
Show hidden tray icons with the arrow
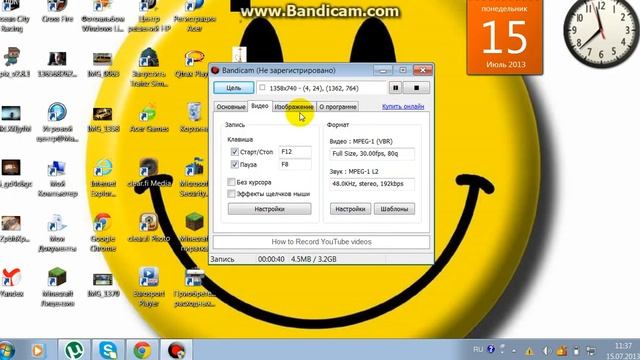coord(514,351)
